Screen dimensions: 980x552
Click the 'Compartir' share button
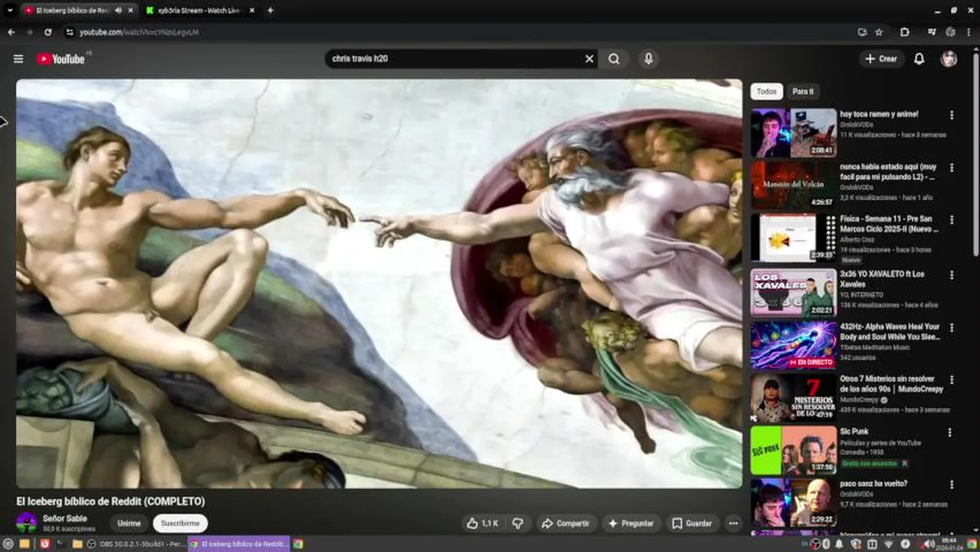(x=565, y=523)
